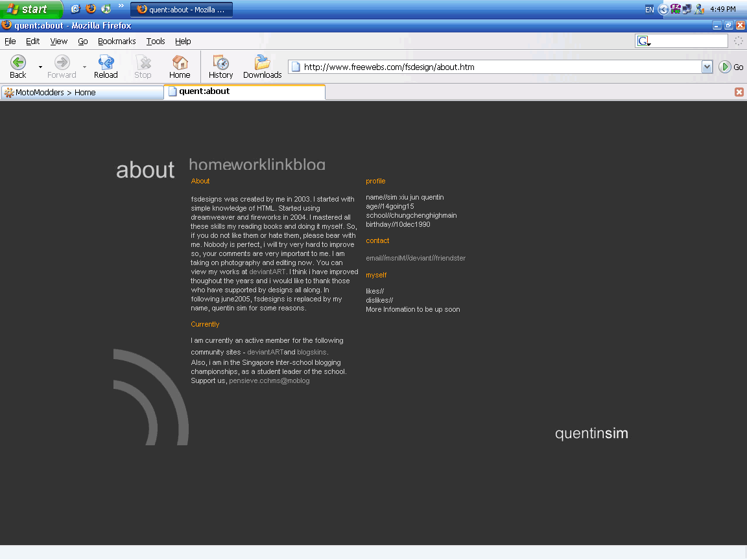Expand the address bar URL dropdown
The image size is (747, 560).
(707, 67)
